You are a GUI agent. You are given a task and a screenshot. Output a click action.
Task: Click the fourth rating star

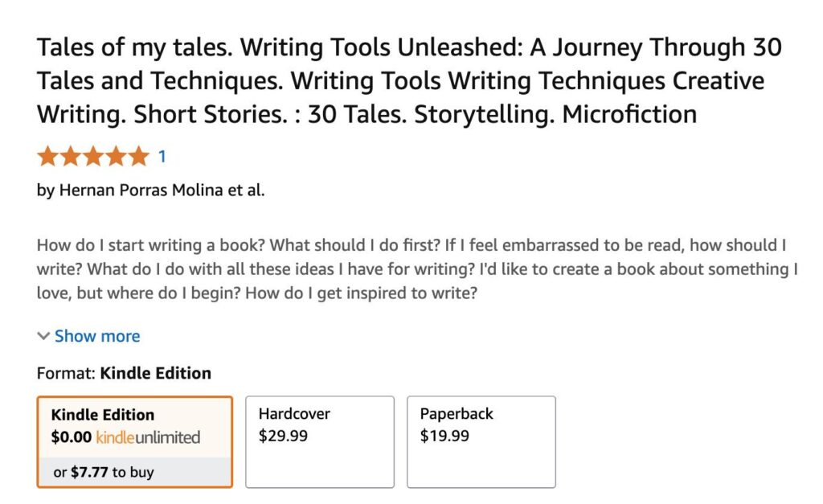[x=116, y=156]
